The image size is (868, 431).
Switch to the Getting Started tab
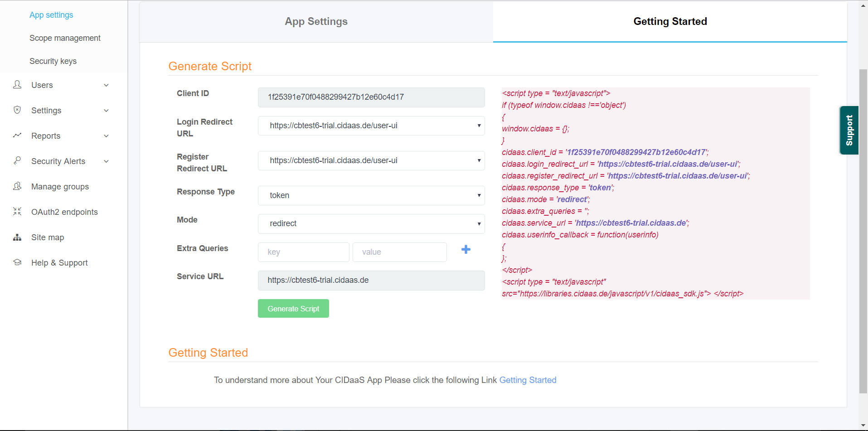(x=670, y=22)
